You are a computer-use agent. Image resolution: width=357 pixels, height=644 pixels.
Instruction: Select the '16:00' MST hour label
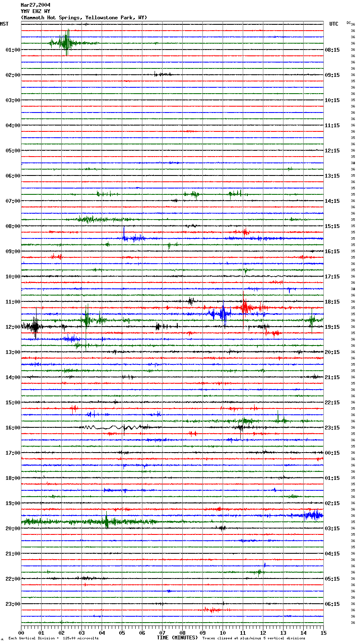coord(13,428)
